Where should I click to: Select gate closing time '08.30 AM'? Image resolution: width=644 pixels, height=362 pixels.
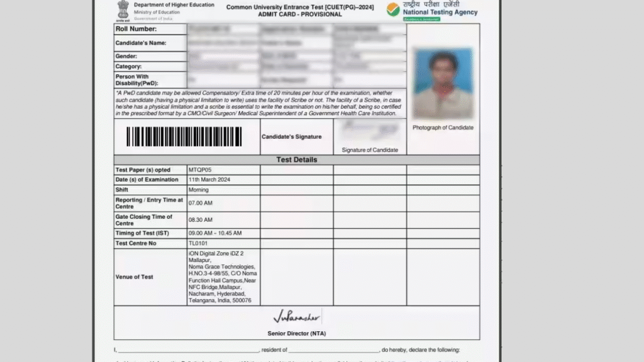coord(201,219)
